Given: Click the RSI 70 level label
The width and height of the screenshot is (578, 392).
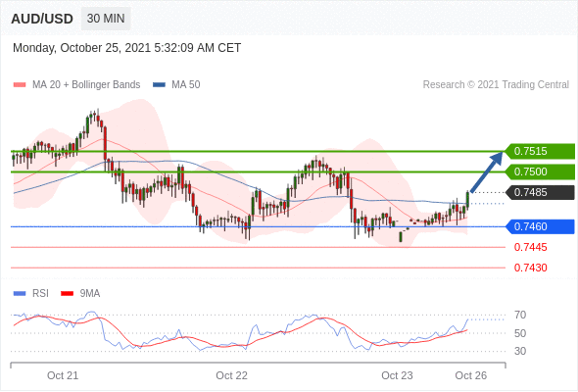Looking at the screenshot, I should 520,315.
